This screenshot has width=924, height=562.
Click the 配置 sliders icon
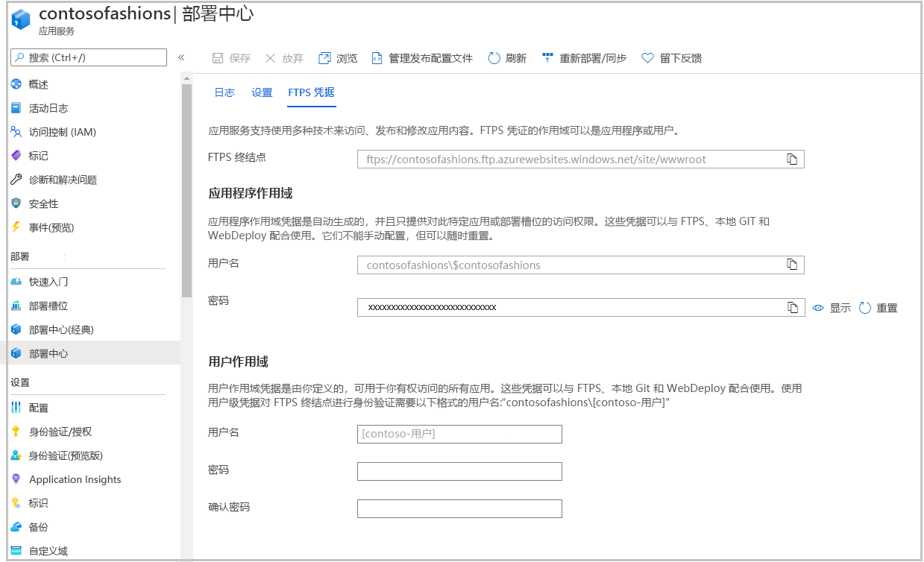click(16, 408)
